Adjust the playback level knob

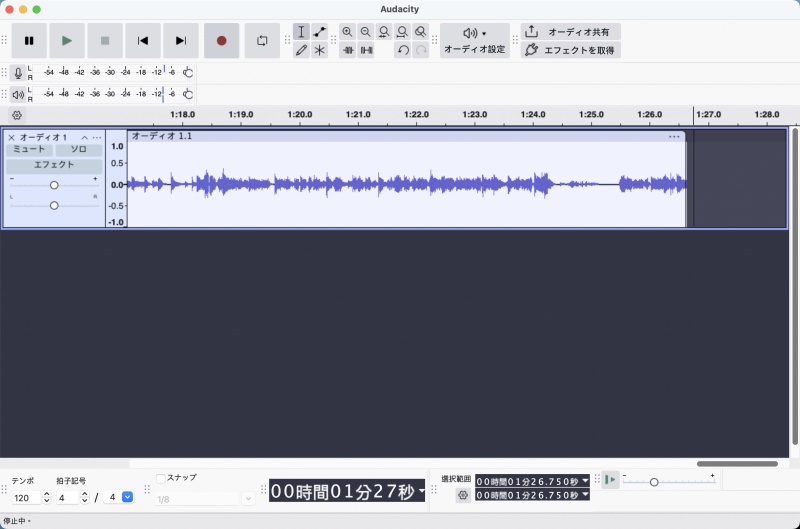(188, 94)
